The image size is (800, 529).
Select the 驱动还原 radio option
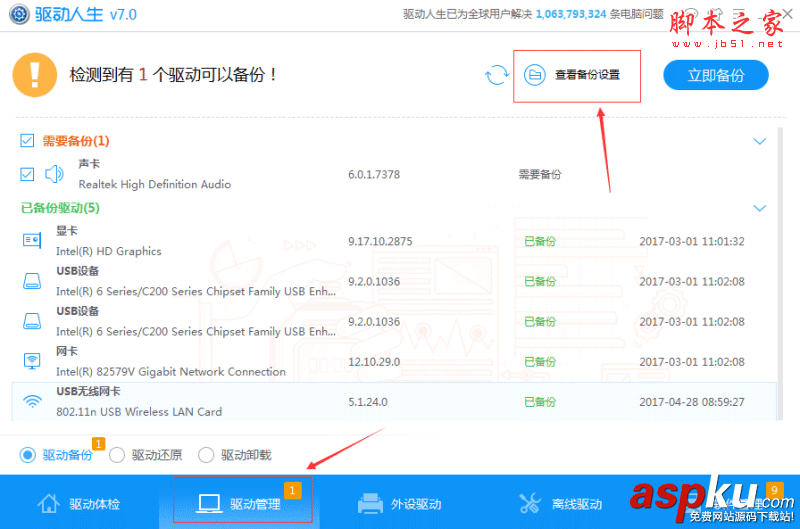point(117,455)
